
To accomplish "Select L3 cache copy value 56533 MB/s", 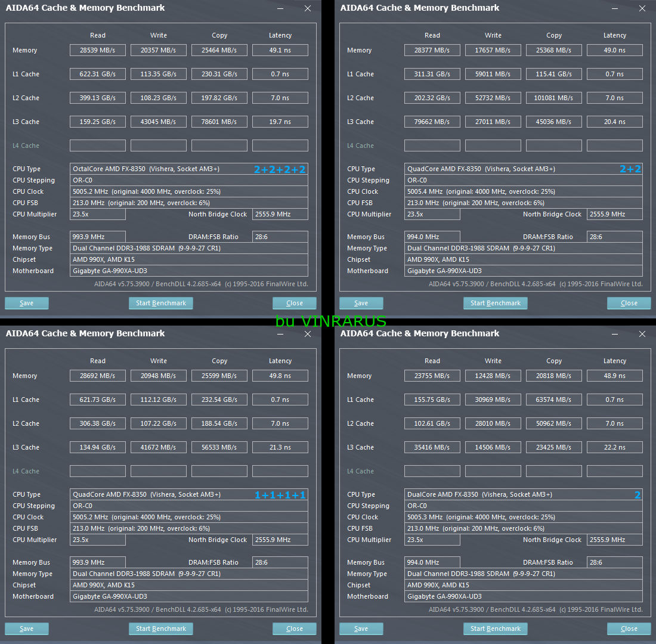I will (219, 447).
